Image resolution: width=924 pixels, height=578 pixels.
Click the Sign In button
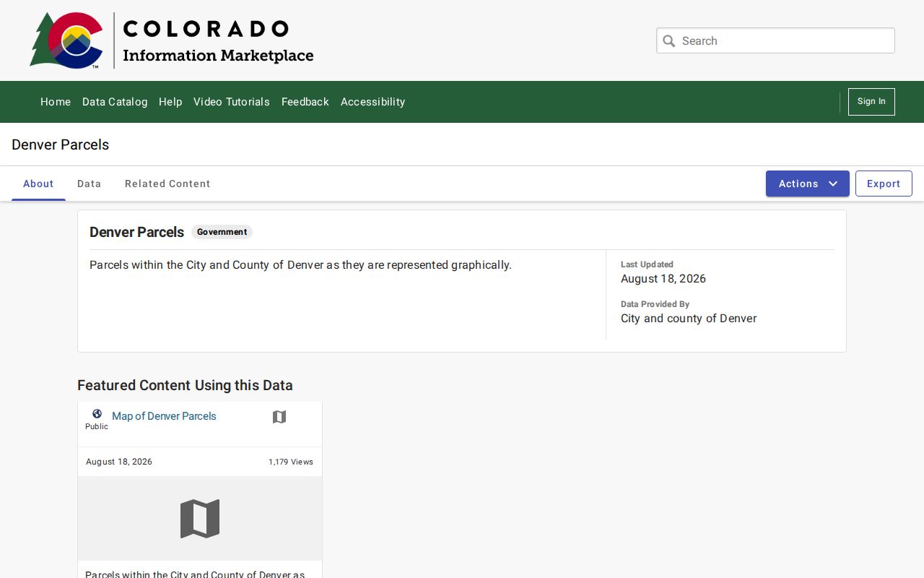point(871,102)
